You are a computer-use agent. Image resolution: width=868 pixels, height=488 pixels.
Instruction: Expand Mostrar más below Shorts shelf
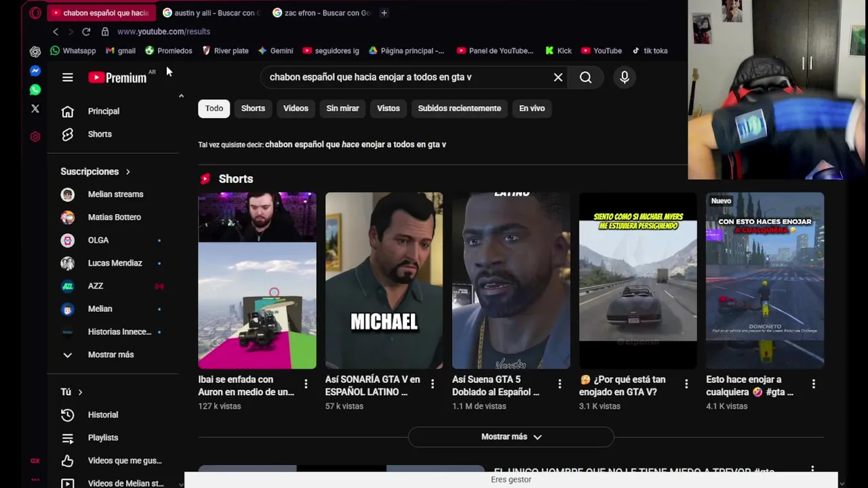coord(511,437)
